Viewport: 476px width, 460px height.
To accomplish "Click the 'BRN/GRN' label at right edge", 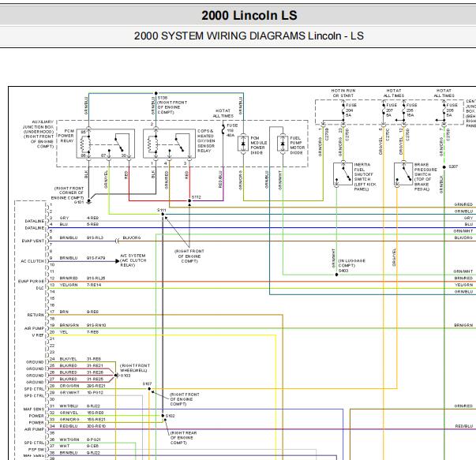I will pos(463,325).
